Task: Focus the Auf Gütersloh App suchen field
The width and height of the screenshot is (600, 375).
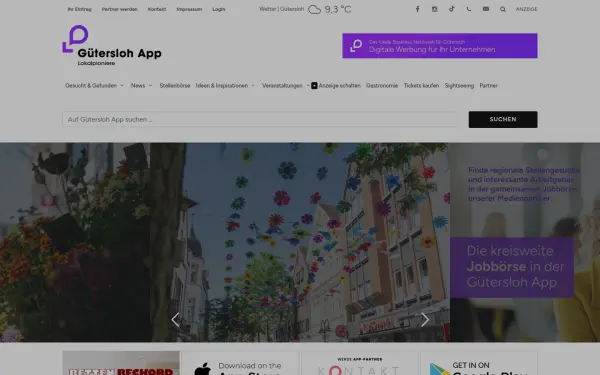Action: tap(259, 119)
